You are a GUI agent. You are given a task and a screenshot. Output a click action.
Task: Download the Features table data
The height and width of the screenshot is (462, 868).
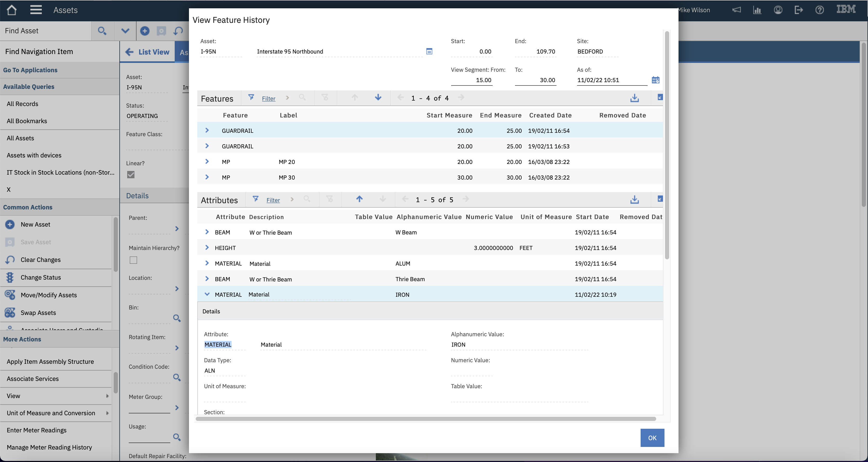(x=634, y=98)
